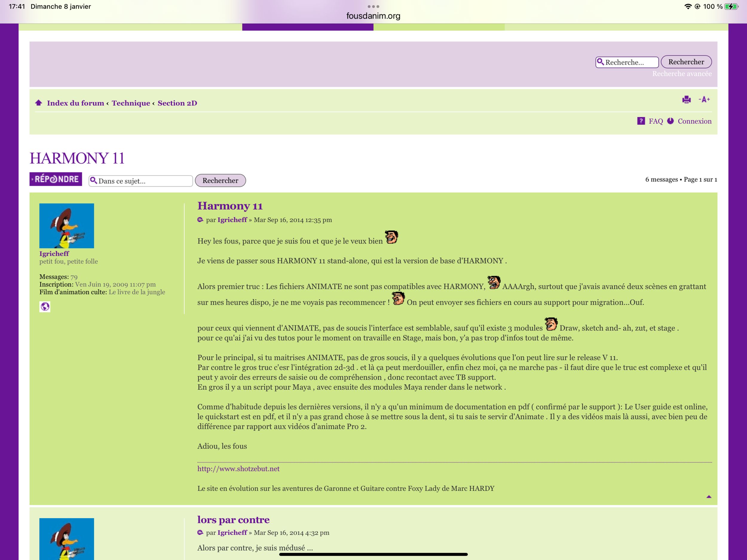Click post icon in 'lors par contre' reply

[x=200, y=533]
